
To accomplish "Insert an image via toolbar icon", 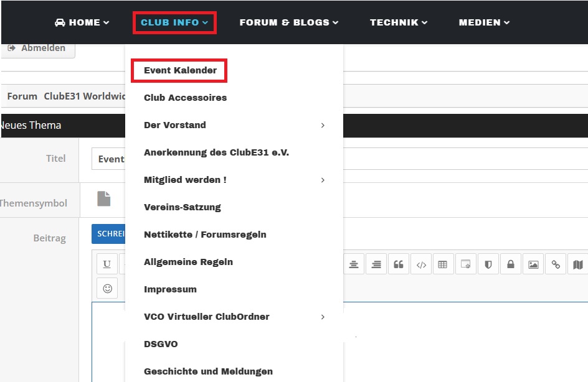I will pyautogui.click(x=533, y=264).
